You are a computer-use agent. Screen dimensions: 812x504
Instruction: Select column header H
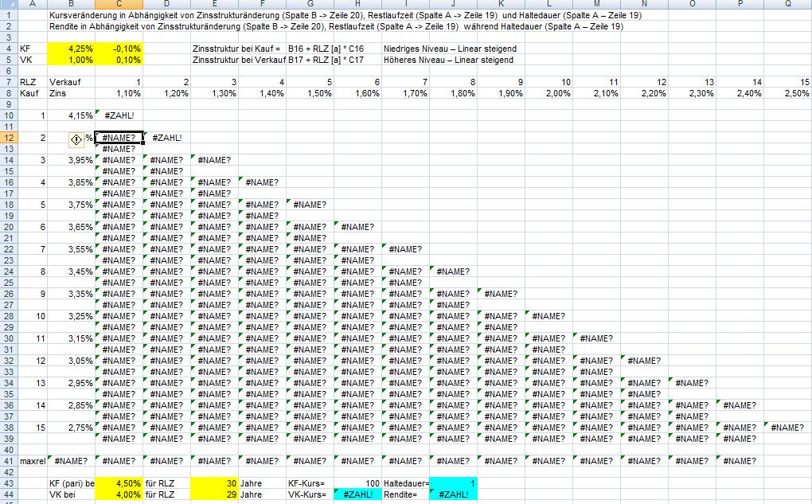tap(357, 4)
